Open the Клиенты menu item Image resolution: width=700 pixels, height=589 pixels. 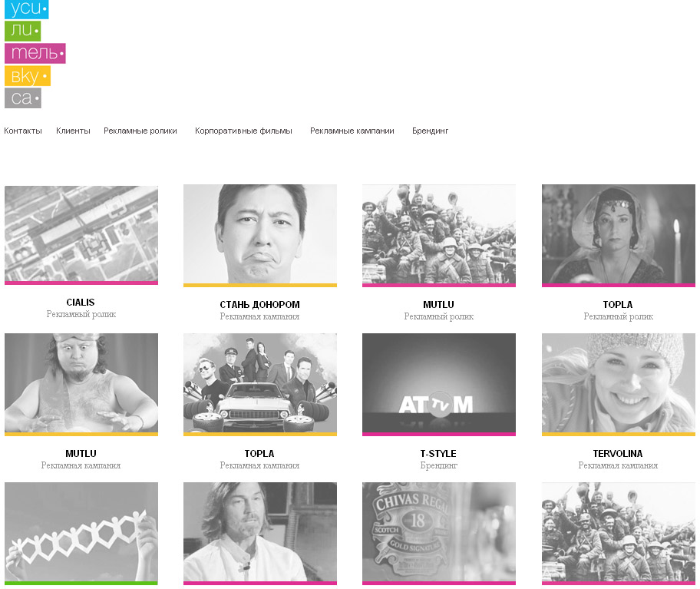tap(73, 131)
